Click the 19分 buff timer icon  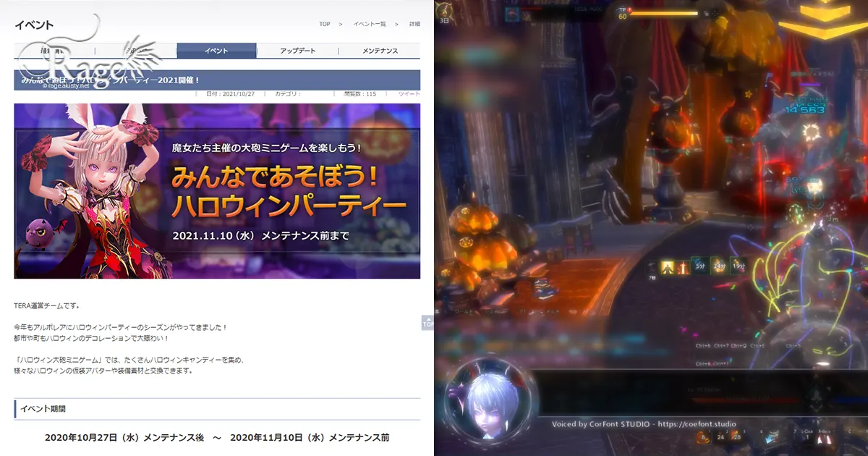739,266
